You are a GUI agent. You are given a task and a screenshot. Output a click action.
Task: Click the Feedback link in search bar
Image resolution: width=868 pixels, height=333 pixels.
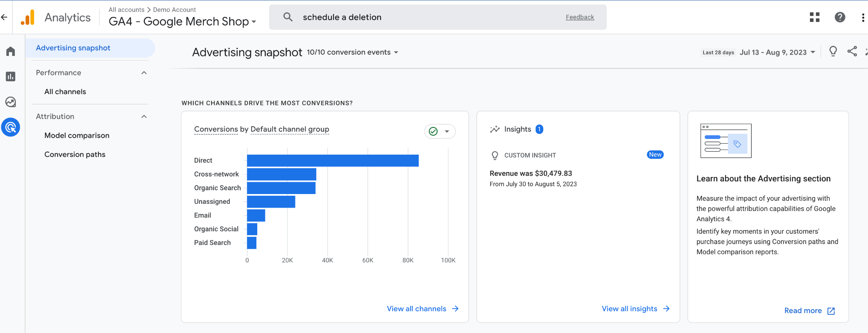[x=580, y=17]
